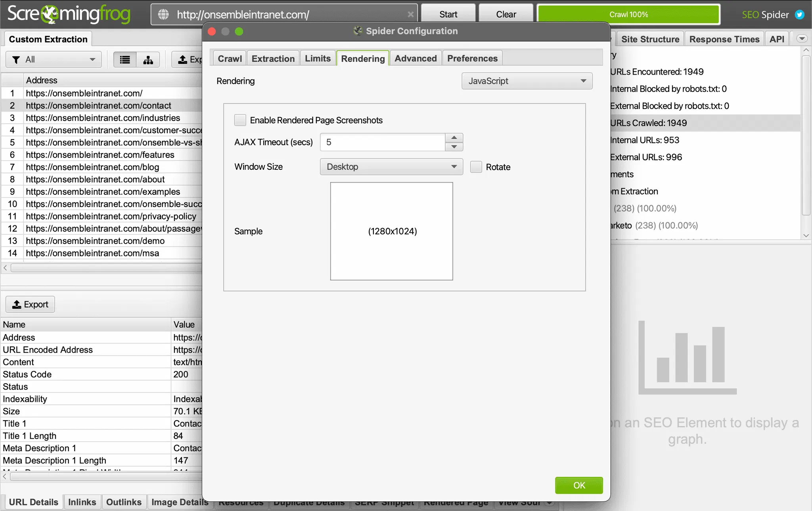The height and width of the screenshot is (511, 812).
Task: Check the Rotate checkbox
Action: (476, 167)
